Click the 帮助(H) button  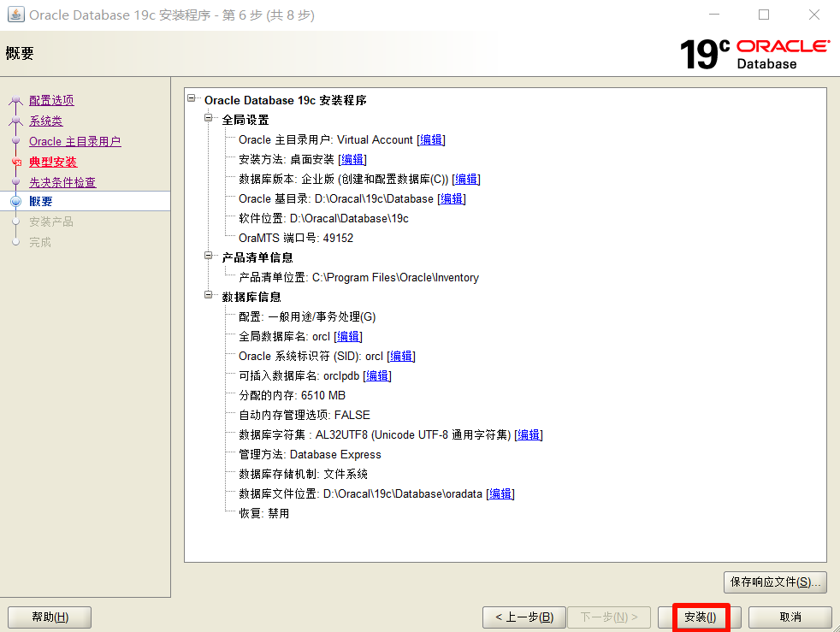click(x=50, y=617)
